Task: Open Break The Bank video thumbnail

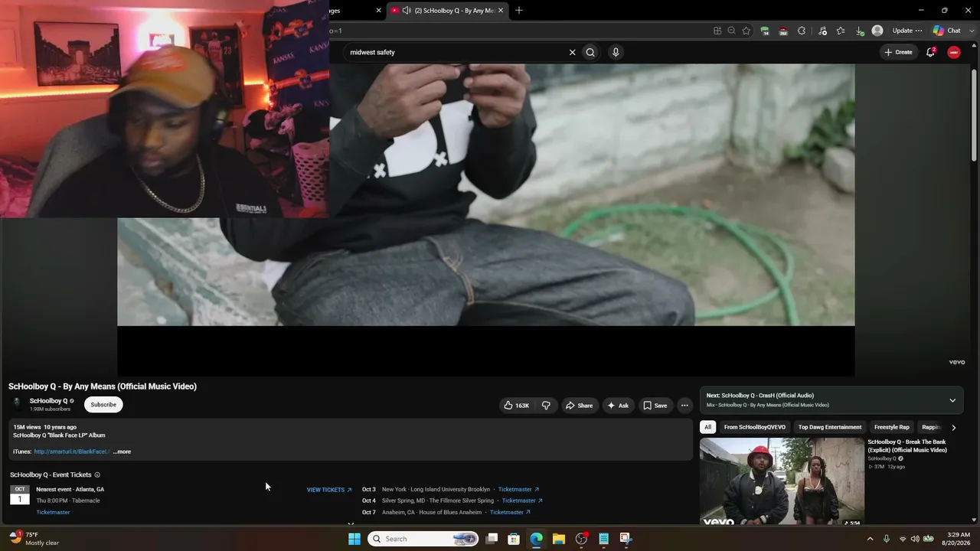Action: click(x=782, y=481)
